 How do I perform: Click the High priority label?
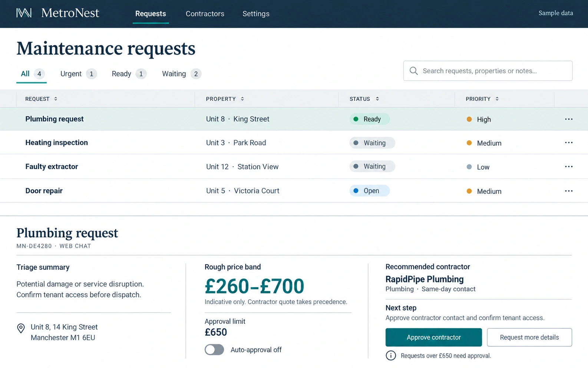pos(484,119)
